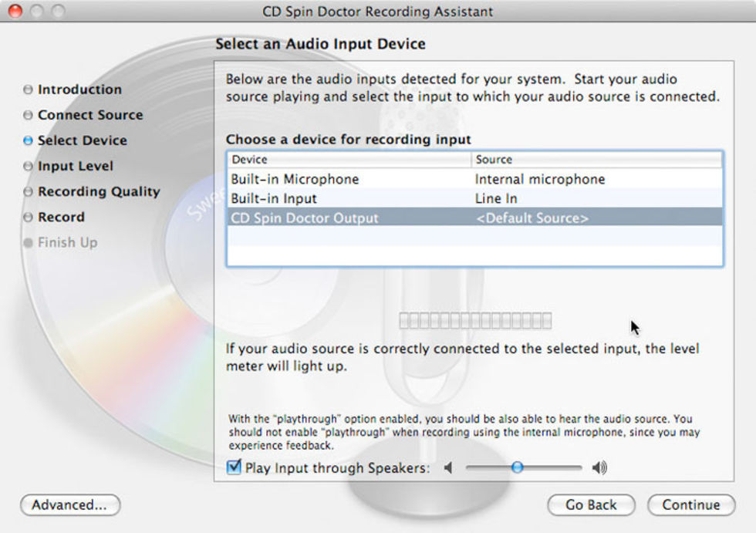
Task: Click the window zoom button in title bar
Action: pos(58,12)
